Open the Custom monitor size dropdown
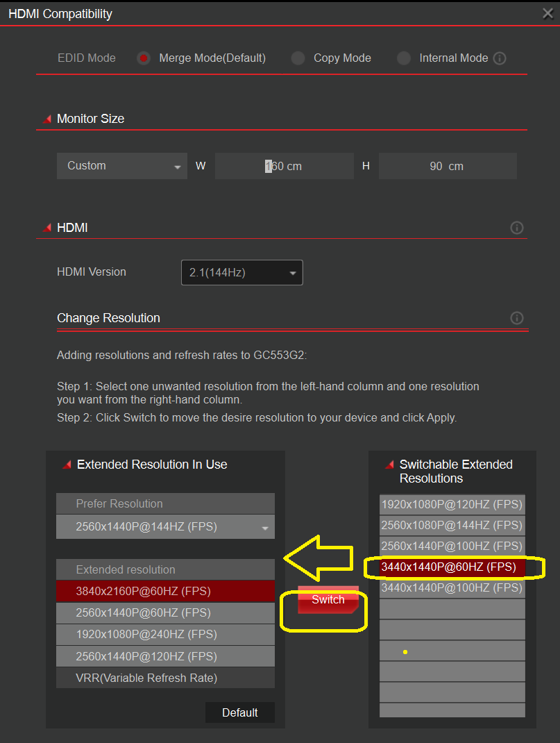Screen dimensions: 560x743 point(122,166)
